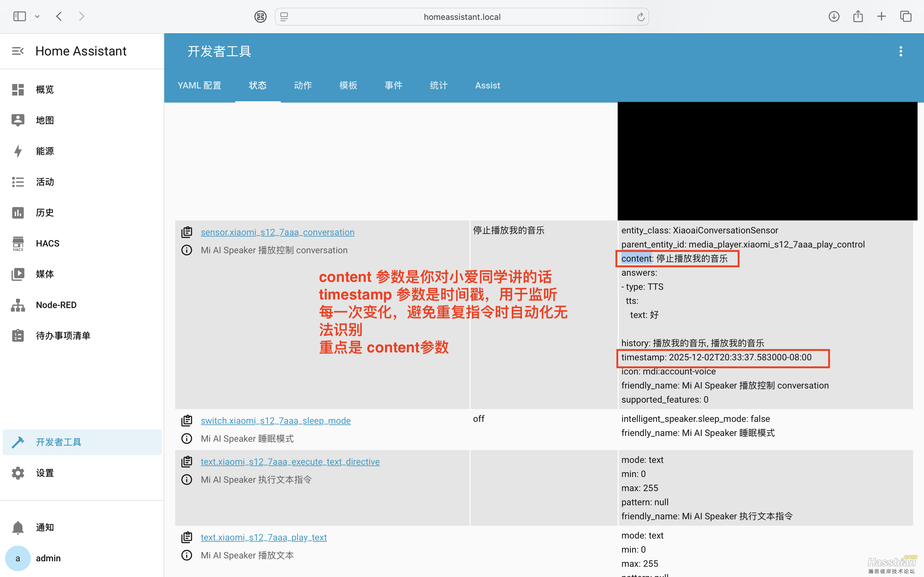Open the notifications bell at sidebar bottom
924x577 pixels.
point(44,527)
